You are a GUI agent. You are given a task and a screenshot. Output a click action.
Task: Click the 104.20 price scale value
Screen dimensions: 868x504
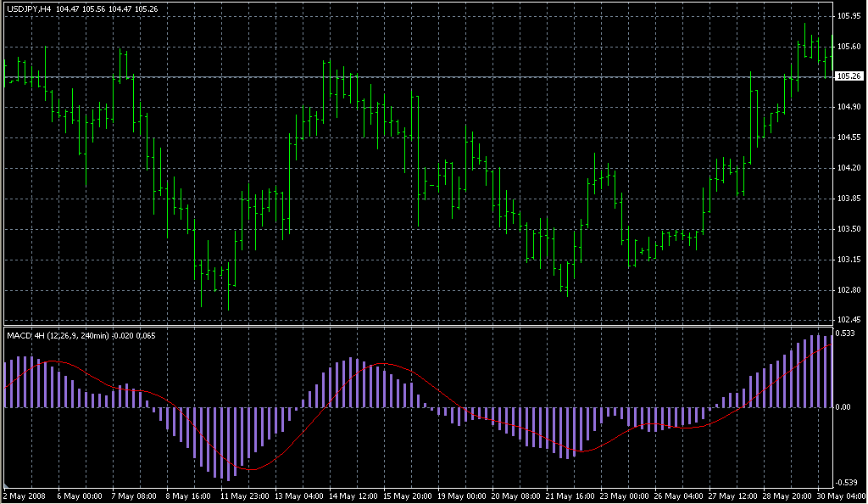849,168
